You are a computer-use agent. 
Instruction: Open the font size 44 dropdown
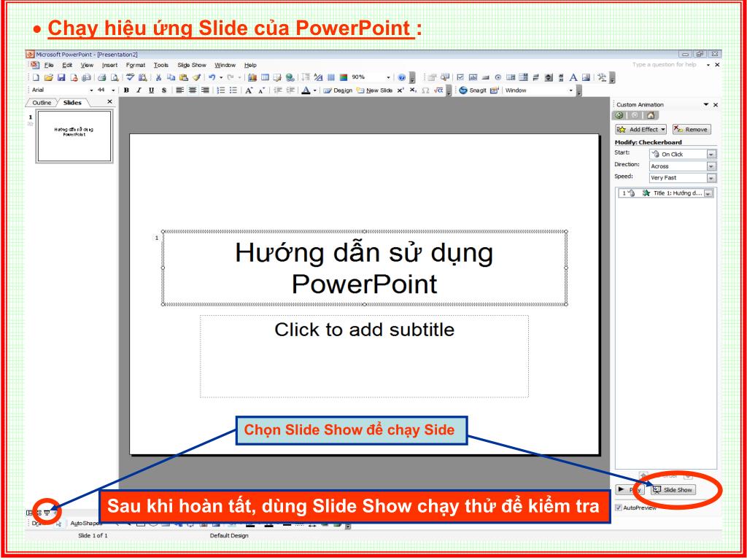pyautogui.click(x=113, y=90)
